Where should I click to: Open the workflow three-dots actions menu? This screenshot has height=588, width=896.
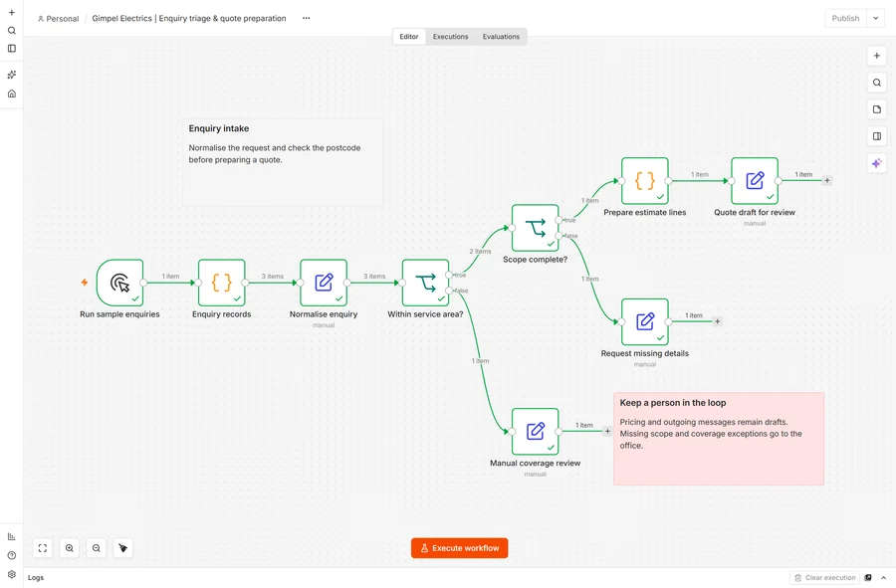tap(307, 18)
